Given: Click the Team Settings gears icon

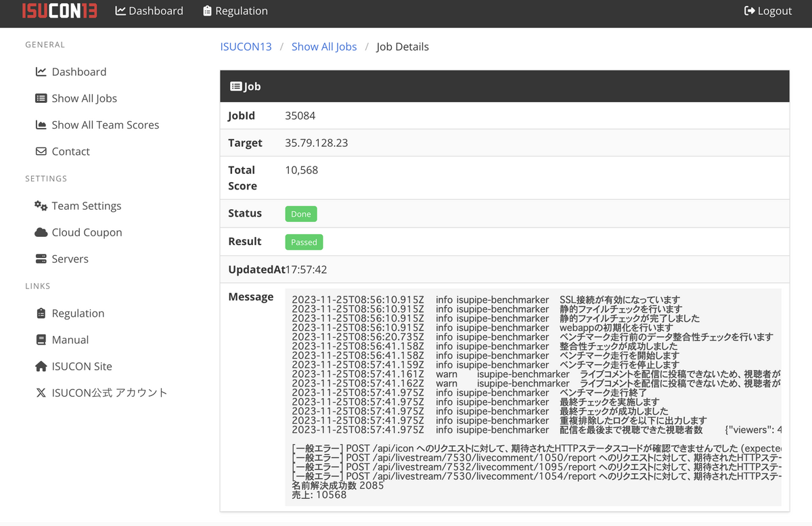Looking at the screenshot, I should (41, 205).
